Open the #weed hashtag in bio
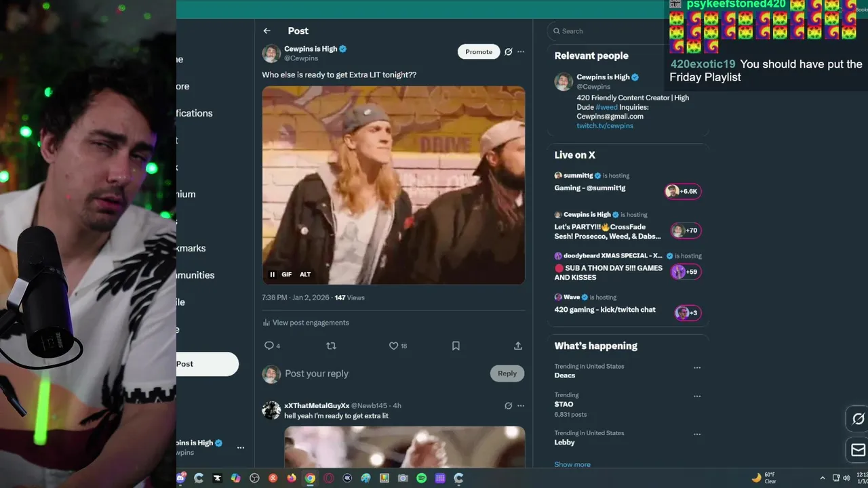Screen dimensions: 868x488 tap(606, 107)
